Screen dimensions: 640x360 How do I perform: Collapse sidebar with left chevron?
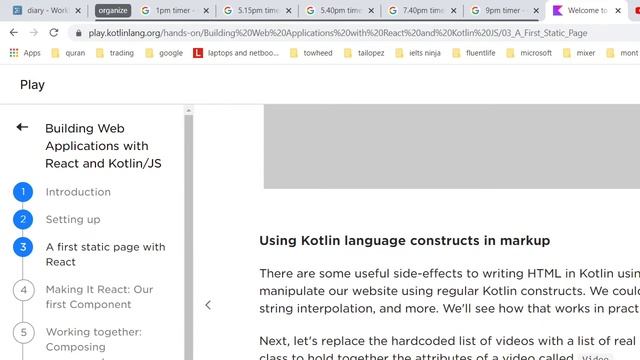point(208,305)
